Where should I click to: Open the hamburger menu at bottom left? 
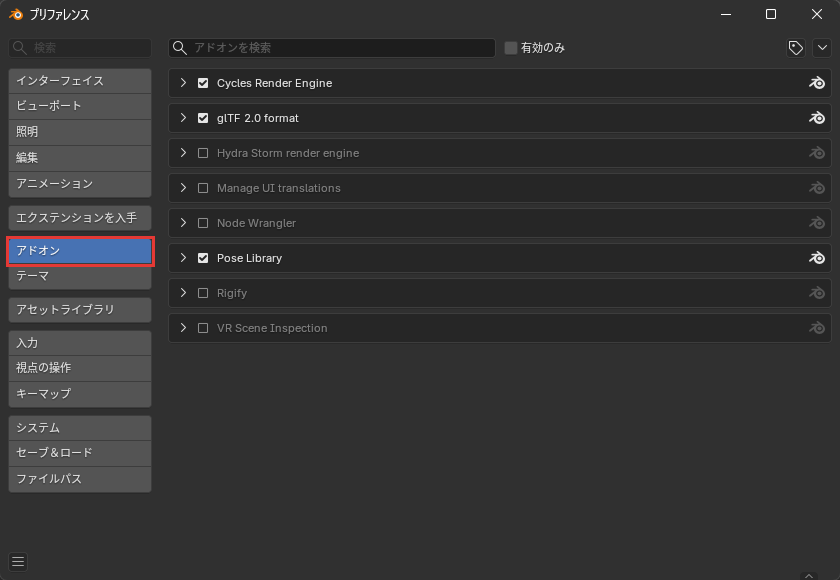[x=18, y=561]
